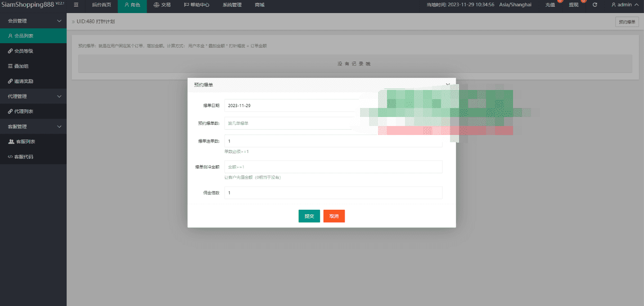Open the 系统管理 top menu

(x=232, y=5)
